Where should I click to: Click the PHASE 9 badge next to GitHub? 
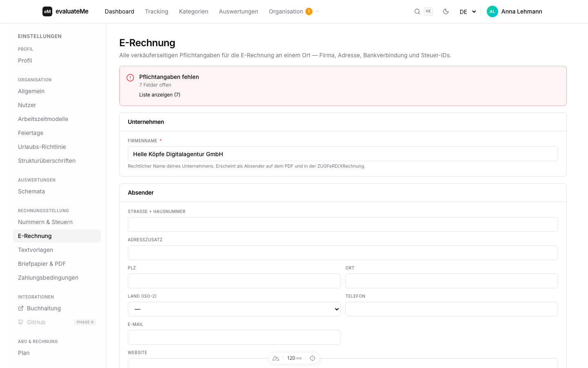(85, 322)
